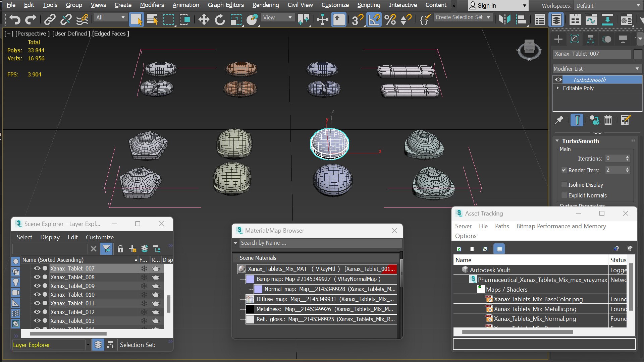Click the Search by Name field
The height and width of the screenshot is (362, 644).
click(x=320, y=243)
